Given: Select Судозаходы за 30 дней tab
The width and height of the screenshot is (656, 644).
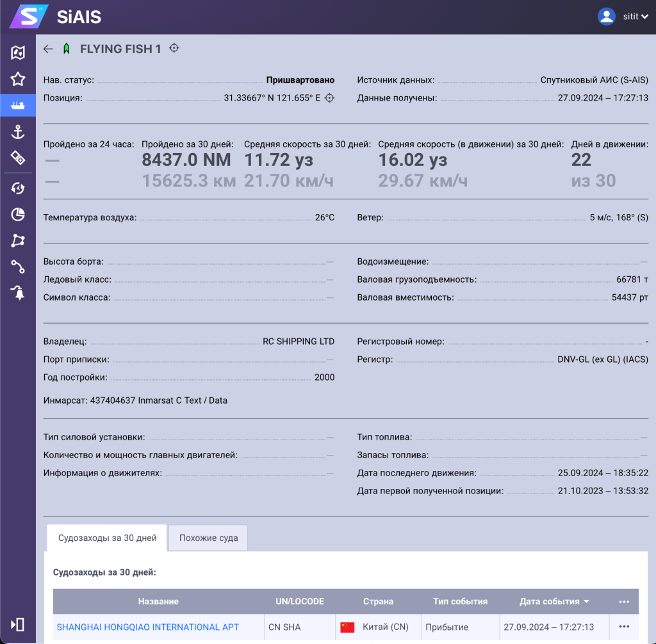Looking at the screenshot, I should click(x=107, y=538).
